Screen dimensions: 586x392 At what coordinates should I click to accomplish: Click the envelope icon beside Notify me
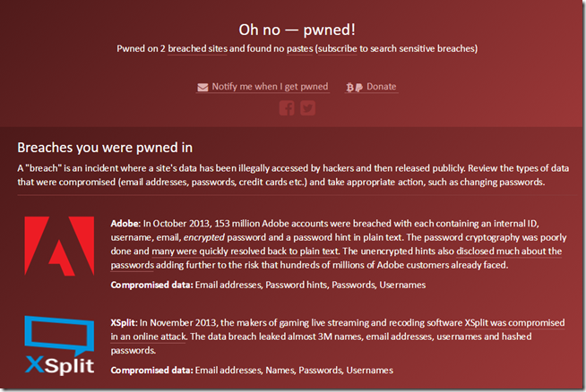203,88
